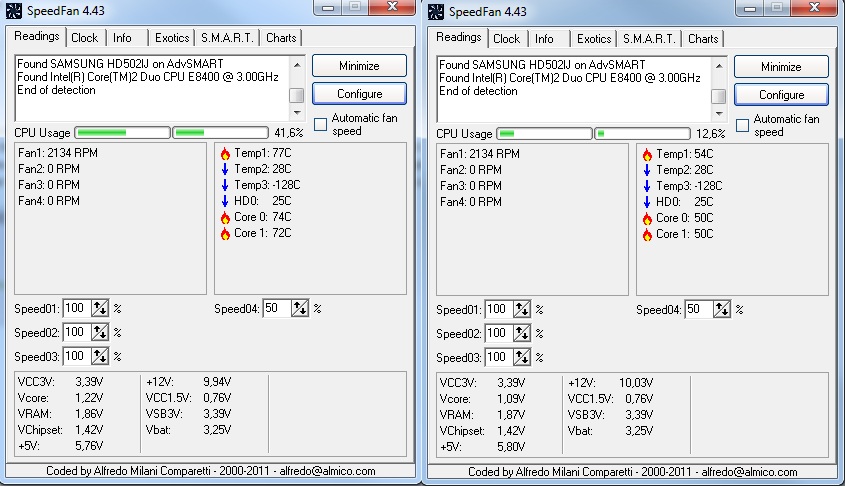Screen dimensions: 846x487
Task: Open S.M.A.R.T. tab in right window
Action: tap(649, 39)
